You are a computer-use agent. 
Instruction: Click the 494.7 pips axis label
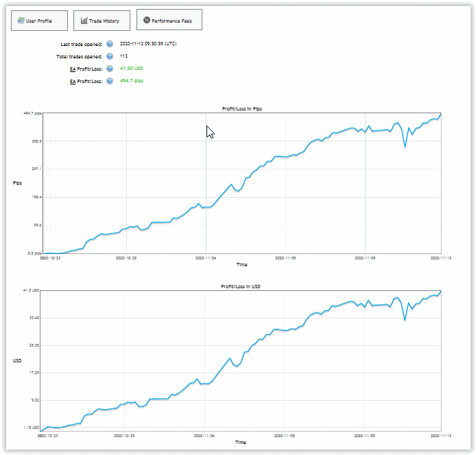click(32, 113)
